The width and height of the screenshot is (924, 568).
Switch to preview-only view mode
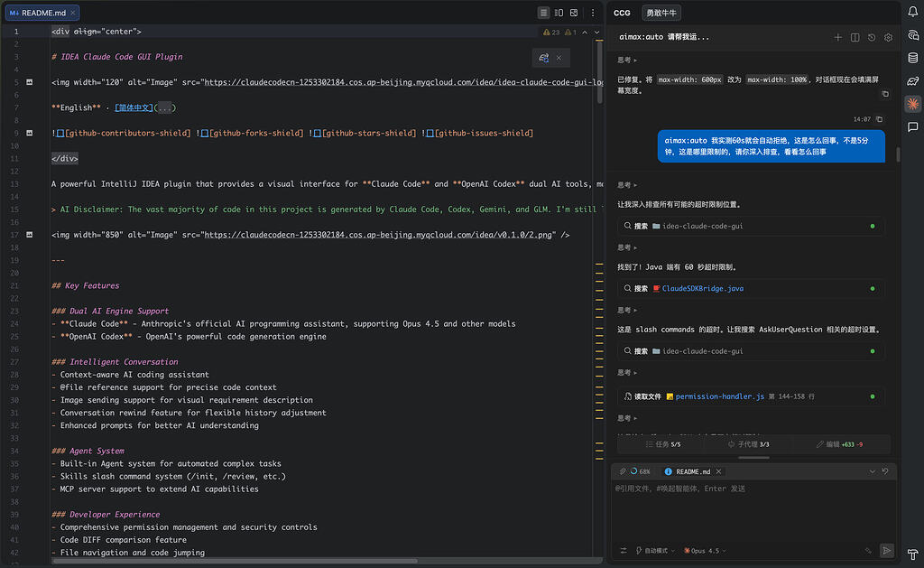pyautogui.click(x=574, y=13)
